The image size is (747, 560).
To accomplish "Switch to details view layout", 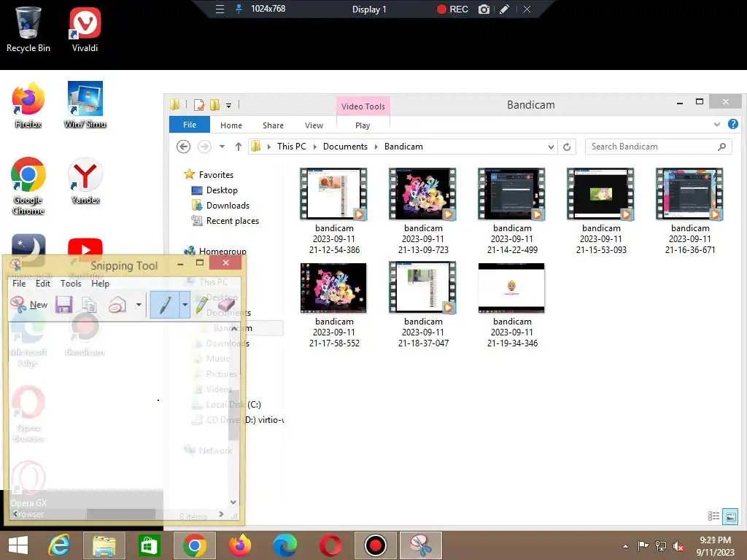I will point(713,516).
